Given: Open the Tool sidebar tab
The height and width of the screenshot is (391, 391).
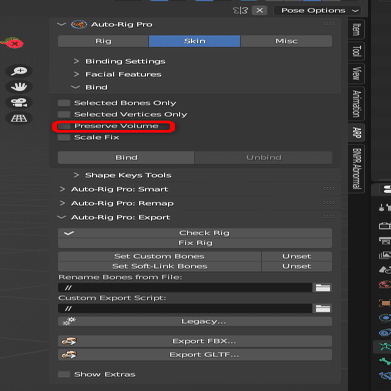Looking at the screenshot, I should tap(356, 51).
